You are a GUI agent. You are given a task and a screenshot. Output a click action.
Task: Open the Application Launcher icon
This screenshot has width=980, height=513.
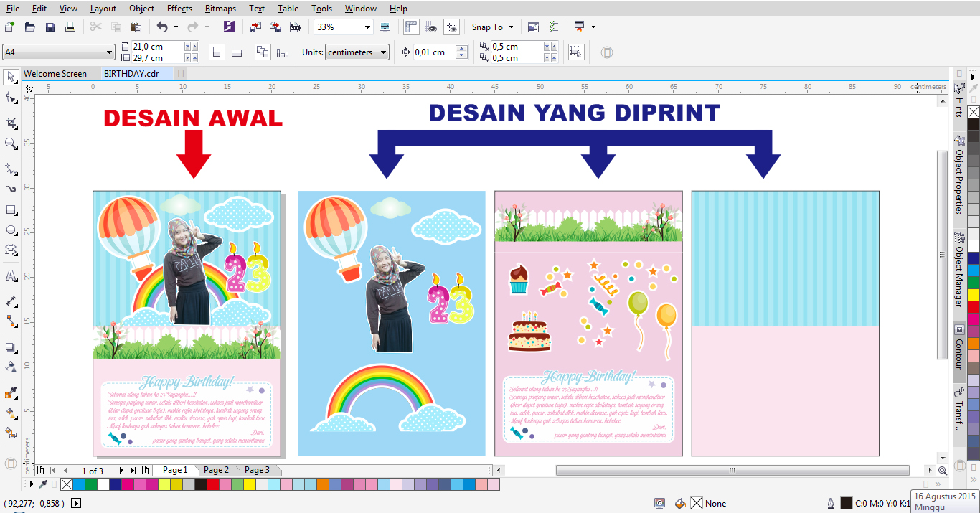(x=579, y=27)
